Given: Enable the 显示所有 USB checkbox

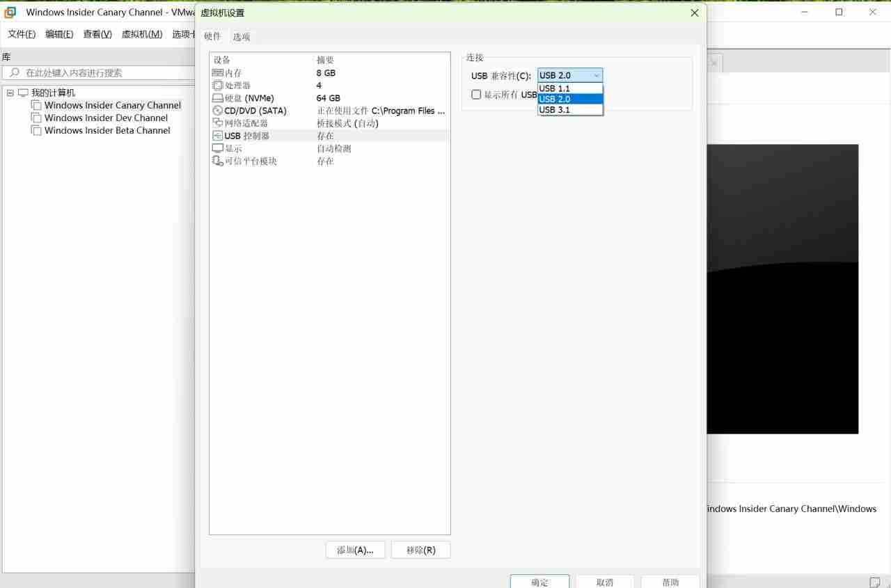Looking at the screenshot, I should tap(476, 95).
